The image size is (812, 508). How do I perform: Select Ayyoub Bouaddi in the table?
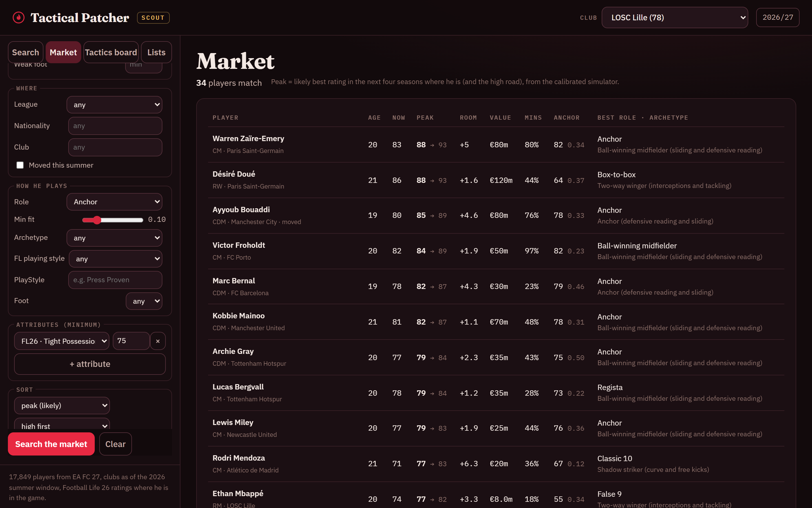pyautogui.click(x=496, y=215)
